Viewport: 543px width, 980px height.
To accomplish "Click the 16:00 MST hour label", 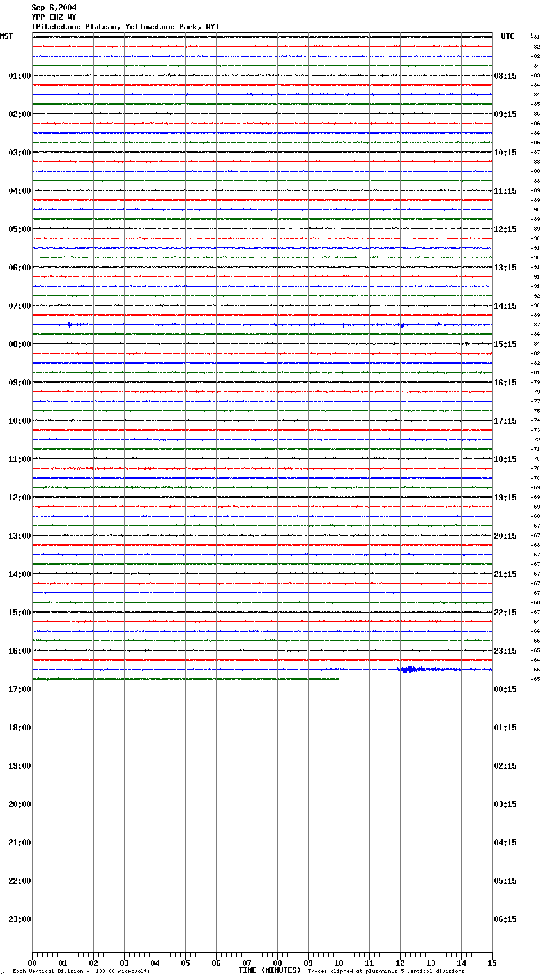I will [20, 651].
